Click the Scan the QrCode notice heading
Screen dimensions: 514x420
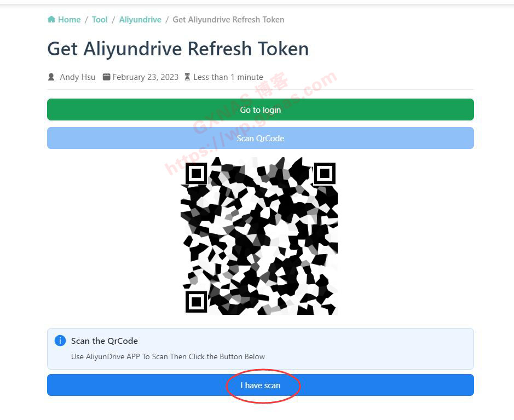tap(105, 341)
